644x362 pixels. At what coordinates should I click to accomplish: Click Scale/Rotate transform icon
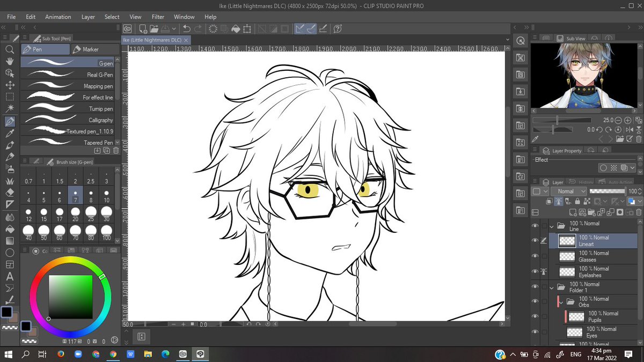point(247,29)
